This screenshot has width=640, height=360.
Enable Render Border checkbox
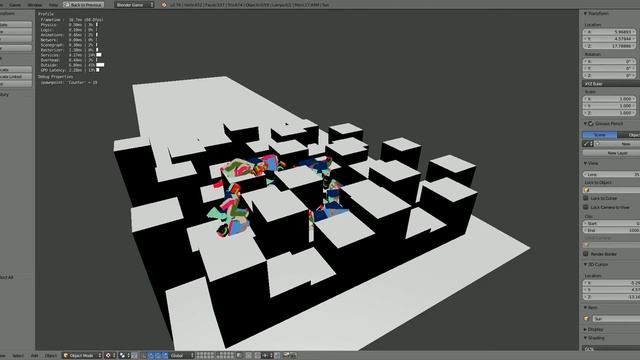586,254
